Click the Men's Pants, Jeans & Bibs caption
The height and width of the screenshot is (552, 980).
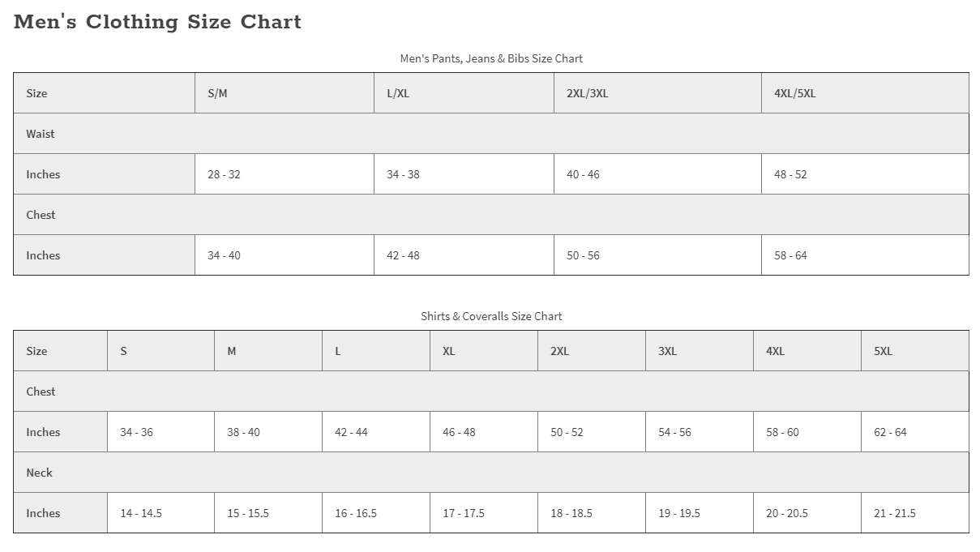490,58
